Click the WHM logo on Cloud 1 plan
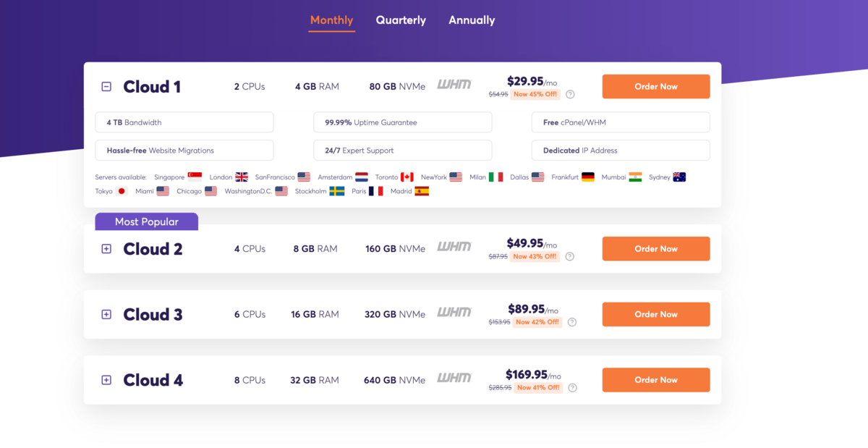Screen dimensions: 868x448 [455, 85]
